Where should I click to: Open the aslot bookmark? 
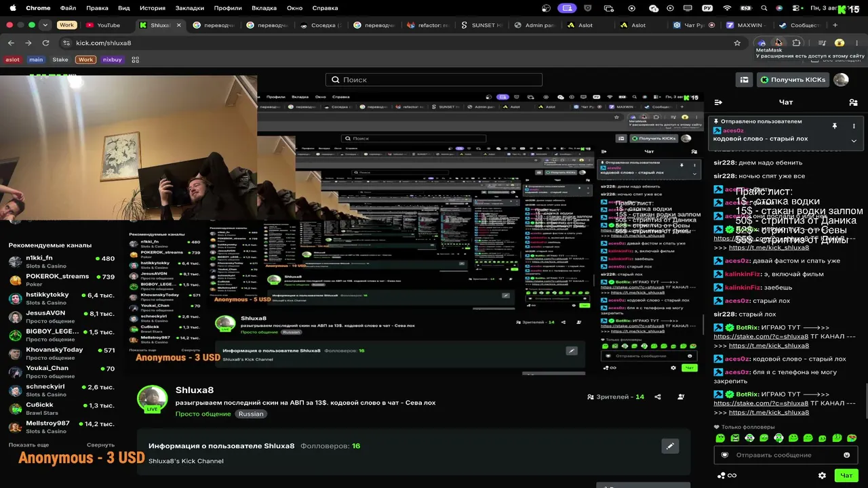click(x=13, y=60)
